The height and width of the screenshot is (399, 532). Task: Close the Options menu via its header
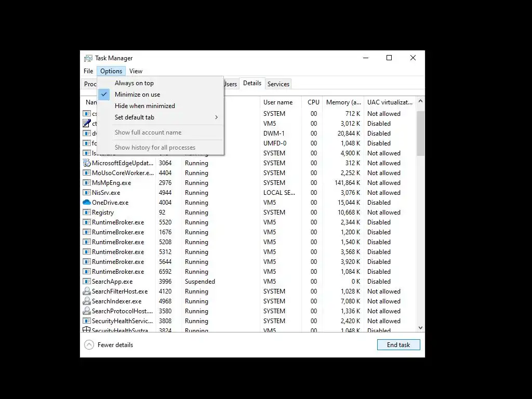tap(111, 71)
